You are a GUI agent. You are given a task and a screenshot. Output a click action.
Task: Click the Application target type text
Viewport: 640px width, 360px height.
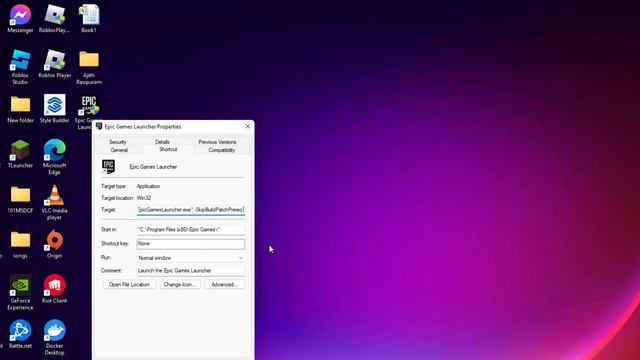point(148,186)
